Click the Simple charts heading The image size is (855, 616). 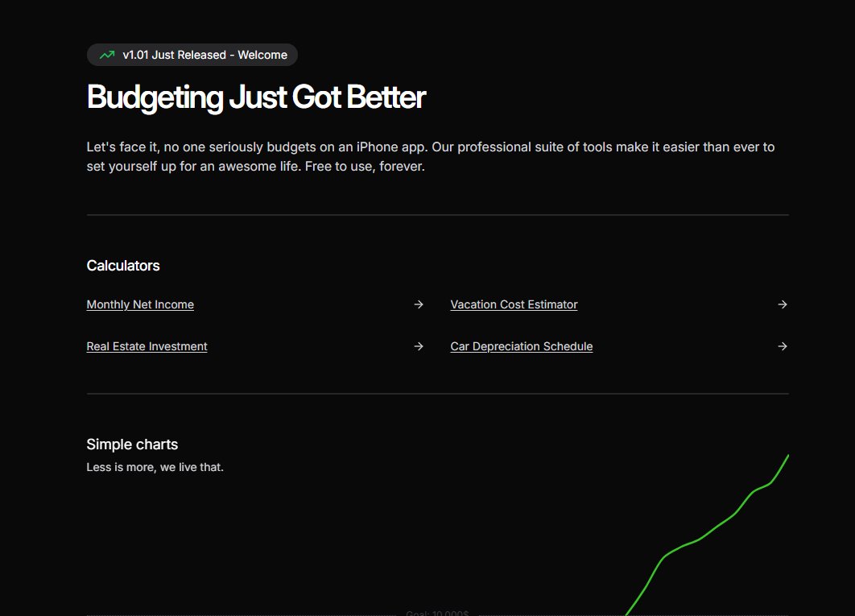tap(132, 444)
